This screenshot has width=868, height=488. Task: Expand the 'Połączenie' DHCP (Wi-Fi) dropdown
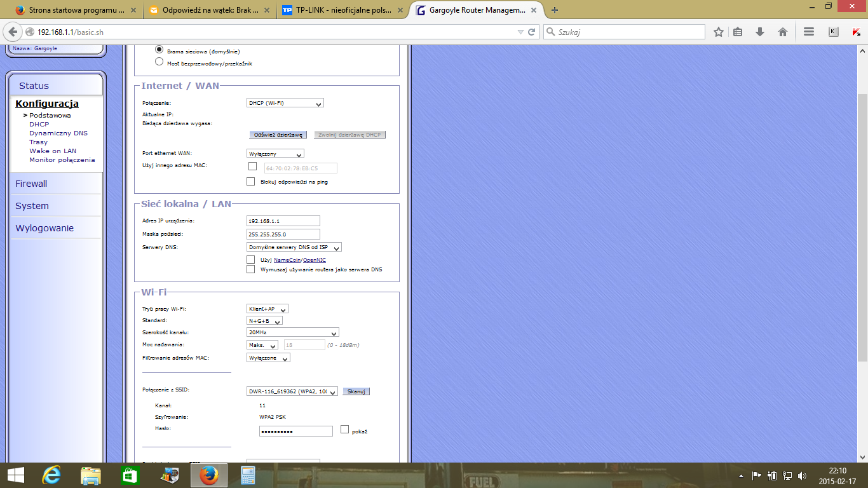(x=285, y=103)
